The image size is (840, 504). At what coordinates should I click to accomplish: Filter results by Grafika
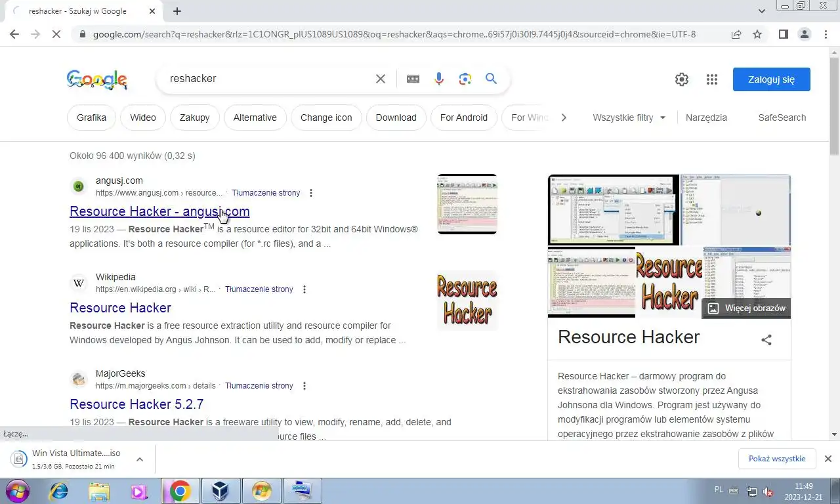pyautogui.click(x=91, y=117)
